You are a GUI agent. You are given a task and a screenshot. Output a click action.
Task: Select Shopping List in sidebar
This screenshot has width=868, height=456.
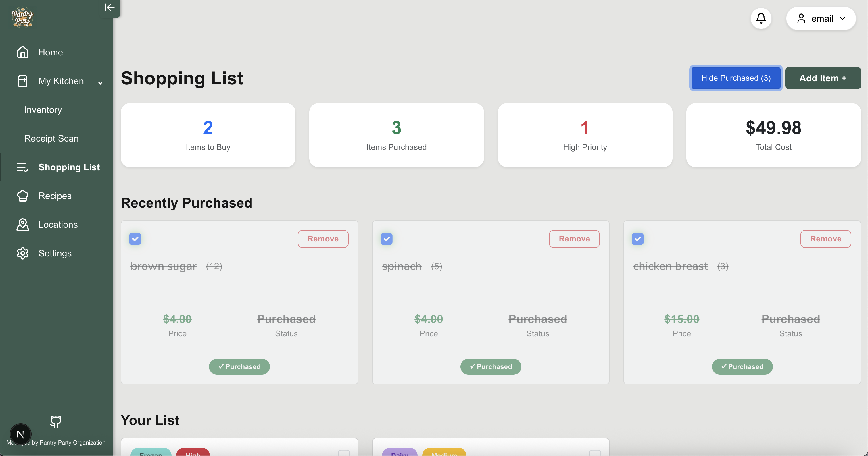point(69,167)
